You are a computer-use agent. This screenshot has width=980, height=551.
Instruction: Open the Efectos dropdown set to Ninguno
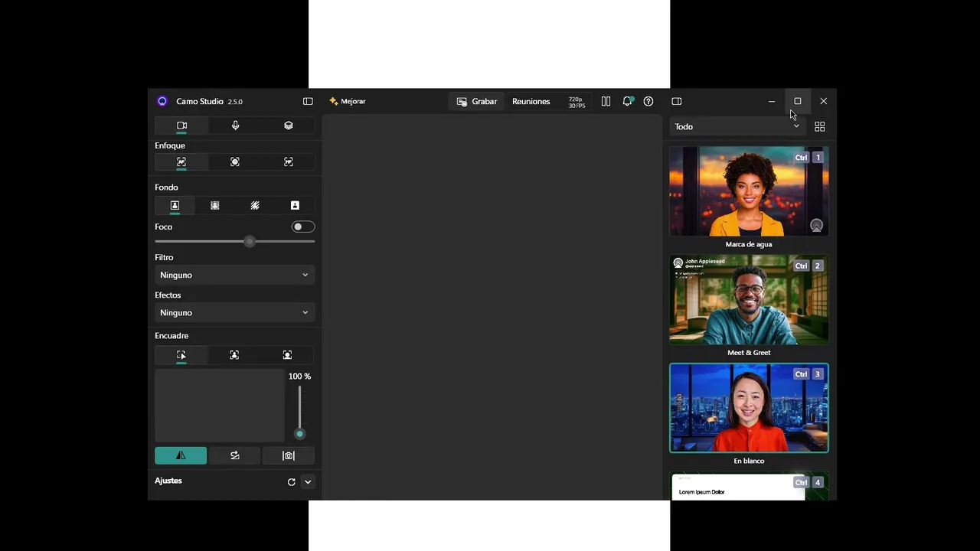coord(235,312)
